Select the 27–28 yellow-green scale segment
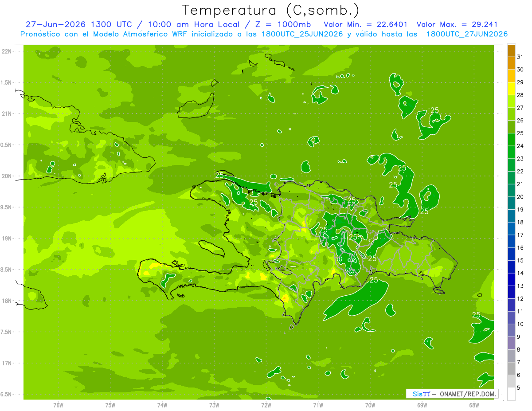 click(511, 102)
